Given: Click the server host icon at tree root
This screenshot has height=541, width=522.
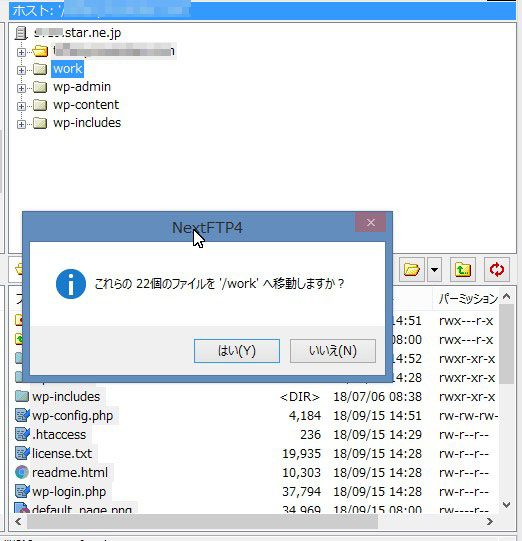Looking at the screenshot, I should tap(21, 33).
